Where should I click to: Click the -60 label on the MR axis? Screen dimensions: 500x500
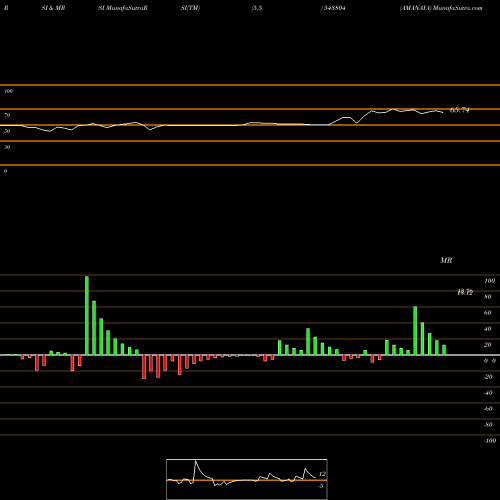[x=488, y=409]
